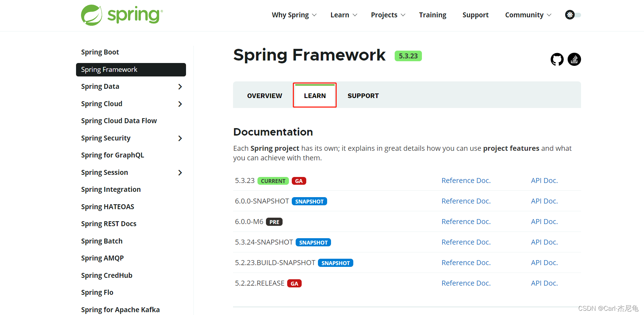Select Spring REST Docs
Image resolution: width=644 pixels, height=315 pixels.
[x=109, y=224]
